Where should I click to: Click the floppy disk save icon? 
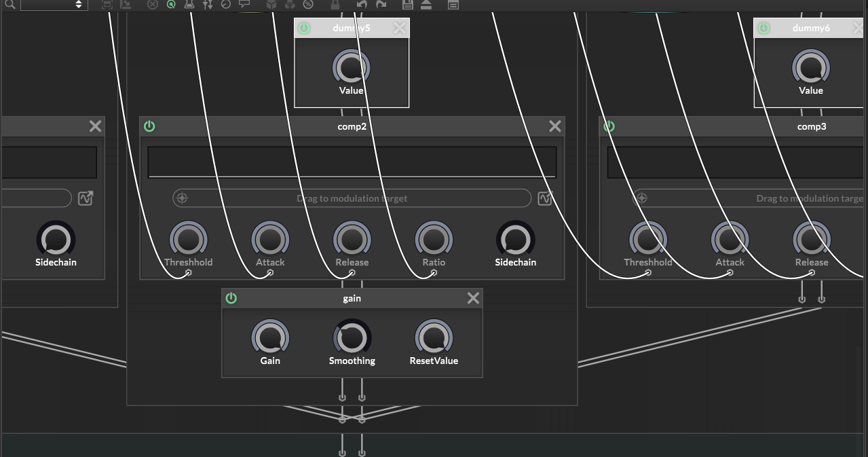407,4
